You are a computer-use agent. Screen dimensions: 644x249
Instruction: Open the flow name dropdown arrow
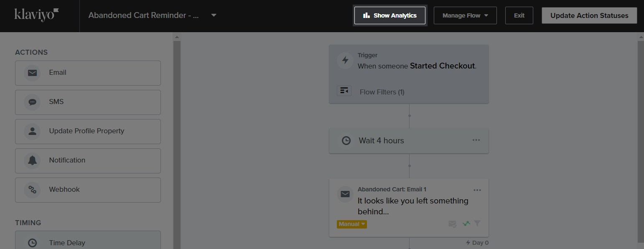pyautogui.click(x=214, y=15)
